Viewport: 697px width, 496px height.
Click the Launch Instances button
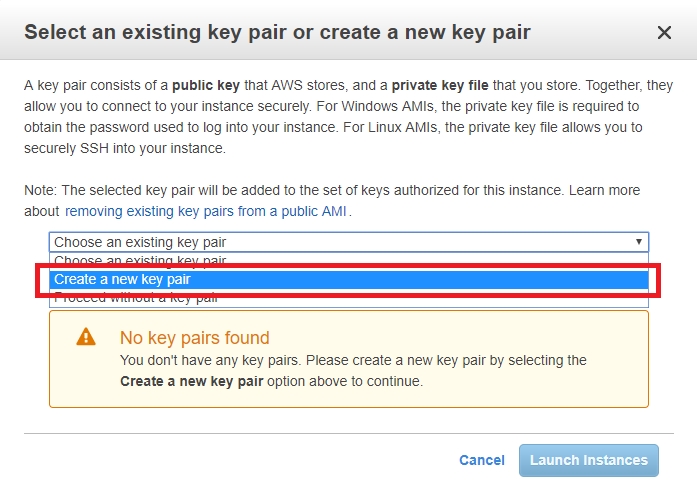click(x=589, y=460)
